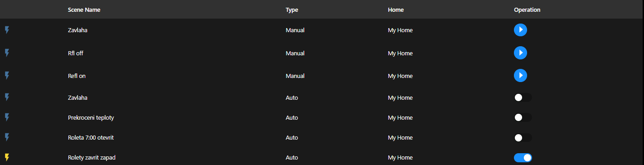
Task: Click lightning icon beside Roleta 7:00 otevrit
Action: coord(7,137)
